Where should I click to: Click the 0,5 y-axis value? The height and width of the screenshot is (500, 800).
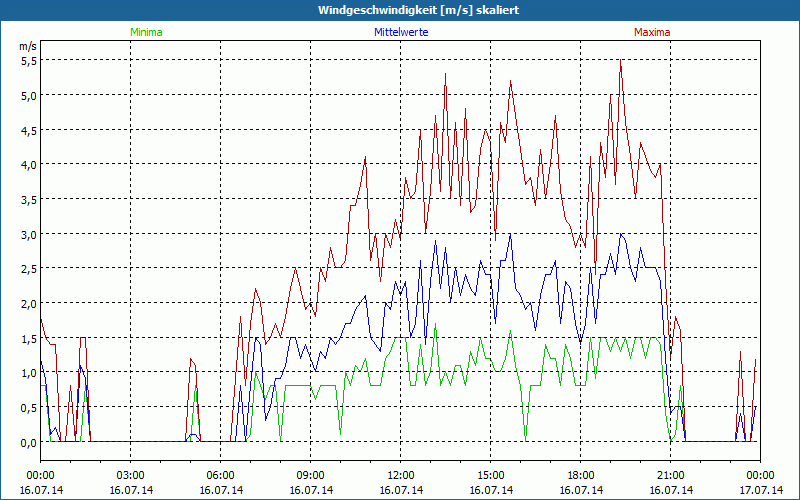tap(29, 407)
